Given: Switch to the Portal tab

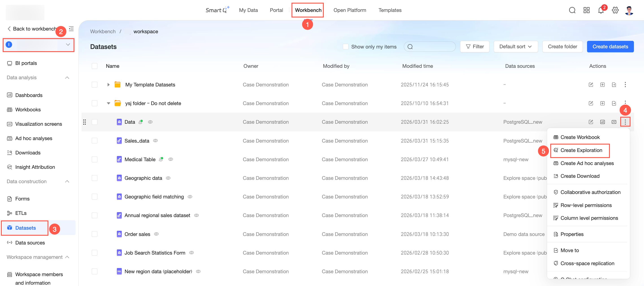Looking at the screenshot, I should tap(276, 10).
